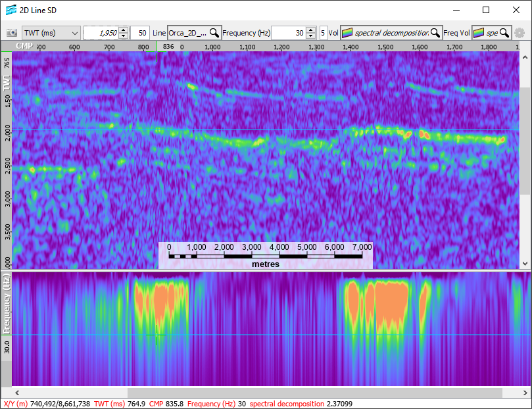Click the 836 CMP position marker
The image size is (532, 409).
[168, 47]
